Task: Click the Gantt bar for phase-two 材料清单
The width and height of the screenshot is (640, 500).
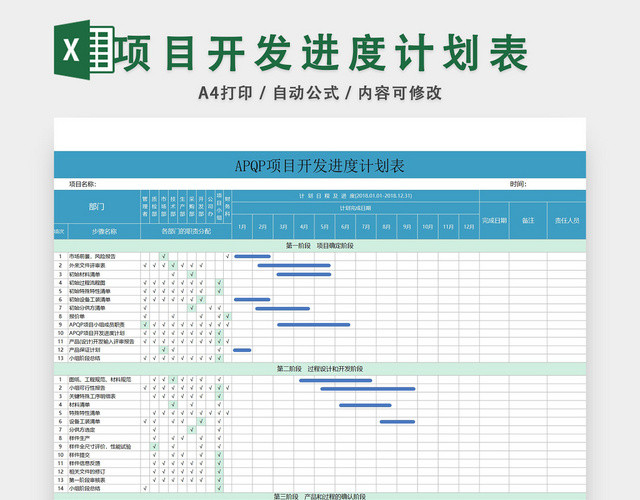Action: click(365, 405)
